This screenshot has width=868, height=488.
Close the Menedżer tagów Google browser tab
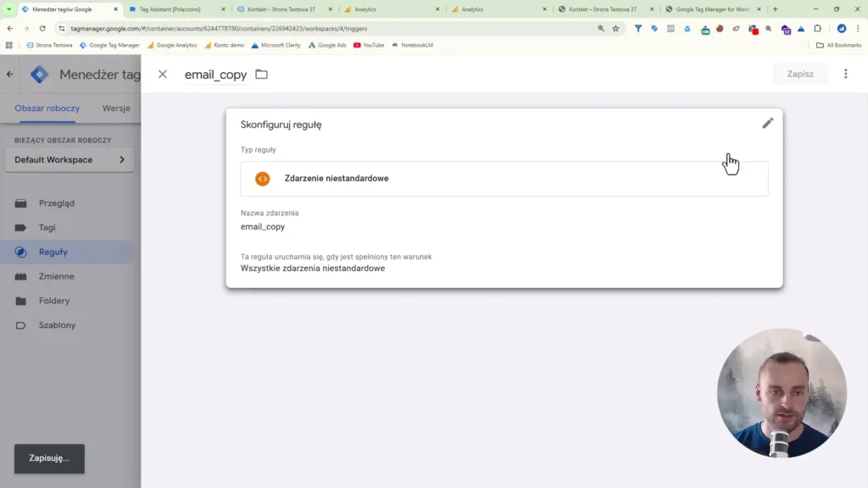[115, 8]
